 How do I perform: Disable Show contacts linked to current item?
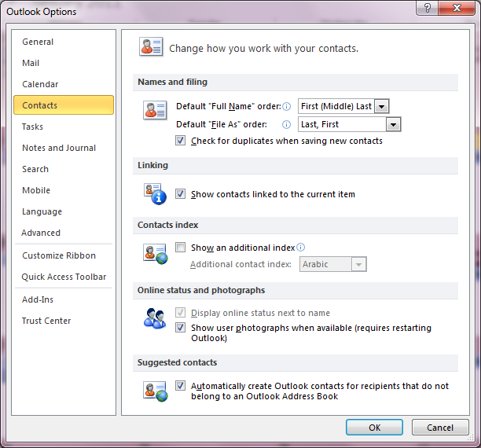(x=181, y=194)
